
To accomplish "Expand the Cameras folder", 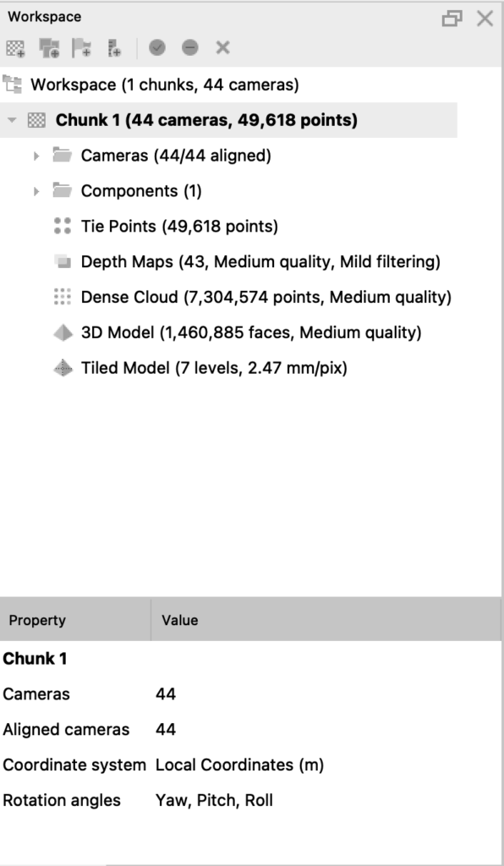I will pos(36,156).
